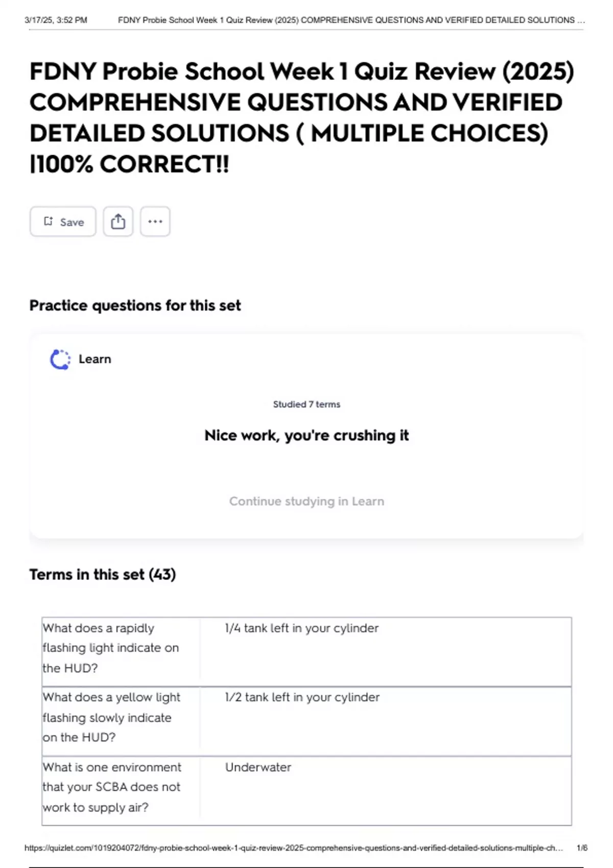Save this study set with Save button
The image size is (613, 868).
pos(63,222)
